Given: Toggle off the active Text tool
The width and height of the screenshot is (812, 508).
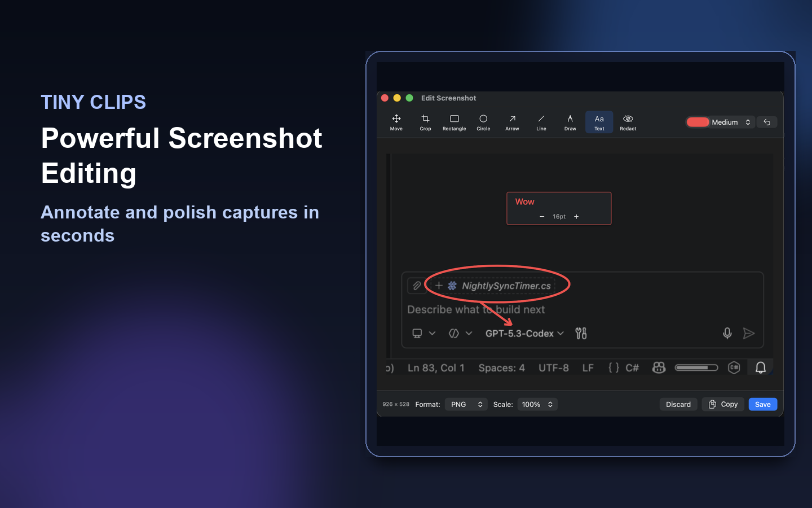Looking at the screenshot, I should click(x=599, y=121).
